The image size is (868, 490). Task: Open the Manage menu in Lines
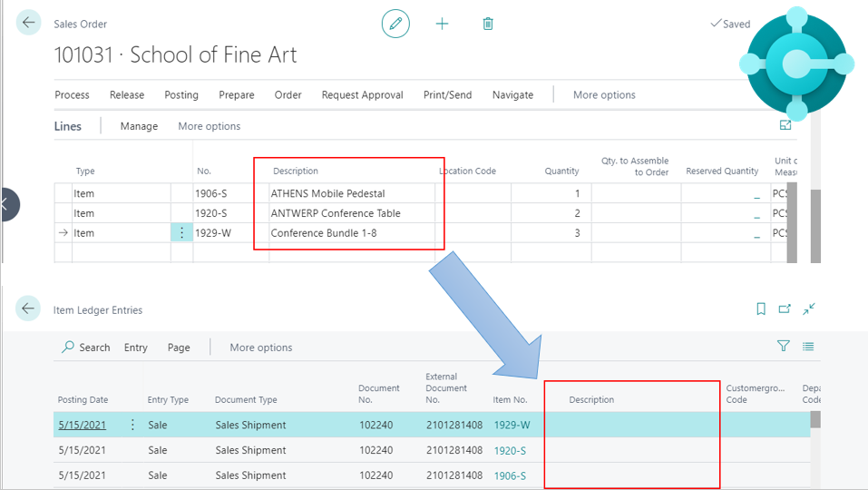[139, 126]
